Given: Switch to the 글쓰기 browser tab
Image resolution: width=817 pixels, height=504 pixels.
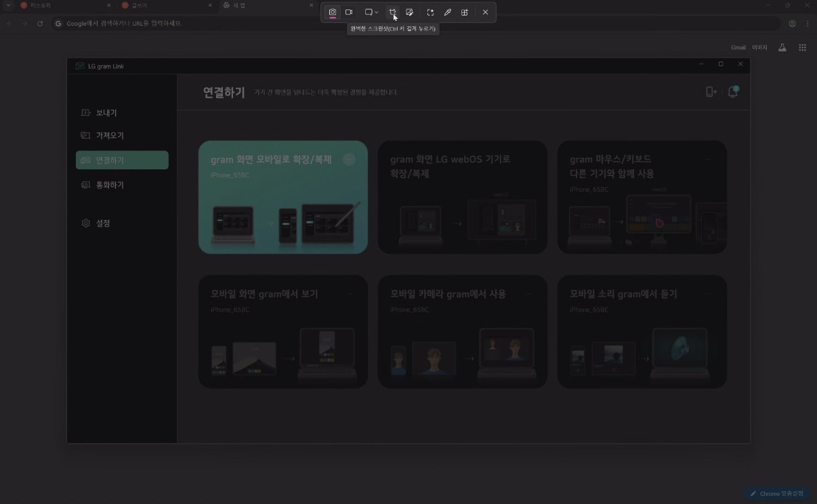Looking at the screenshot, I should click(166, 5).
